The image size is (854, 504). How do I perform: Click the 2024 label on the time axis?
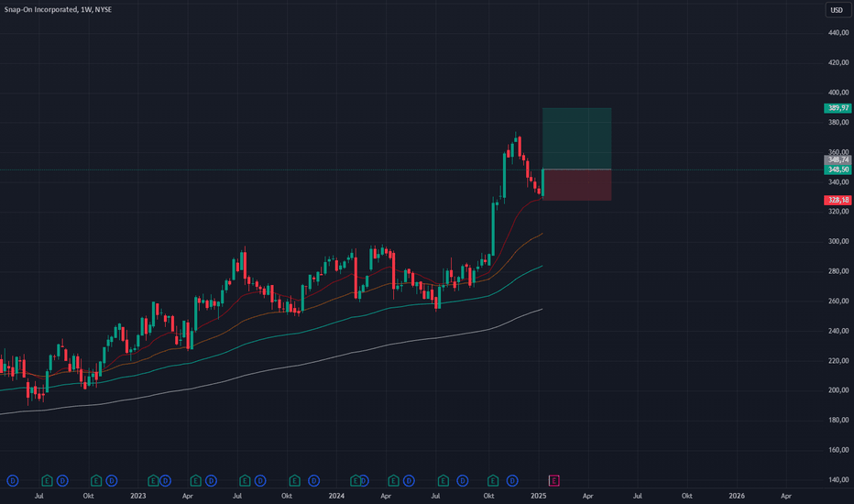336,496
